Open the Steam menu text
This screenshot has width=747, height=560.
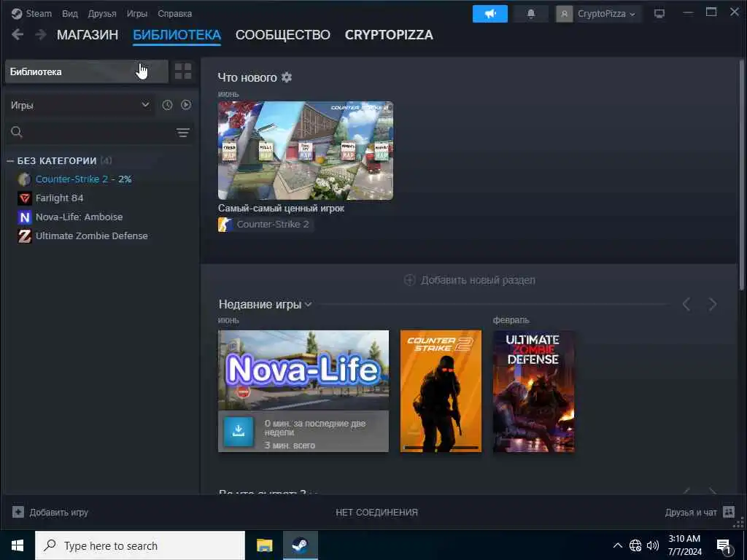[39, 13]
